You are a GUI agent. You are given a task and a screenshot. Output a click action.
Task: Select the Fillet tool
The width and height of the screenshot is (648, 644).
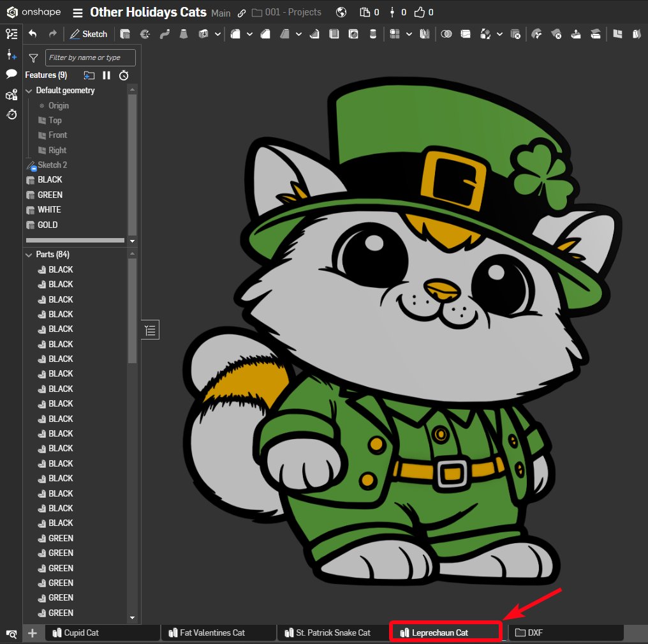click(235, 34)
